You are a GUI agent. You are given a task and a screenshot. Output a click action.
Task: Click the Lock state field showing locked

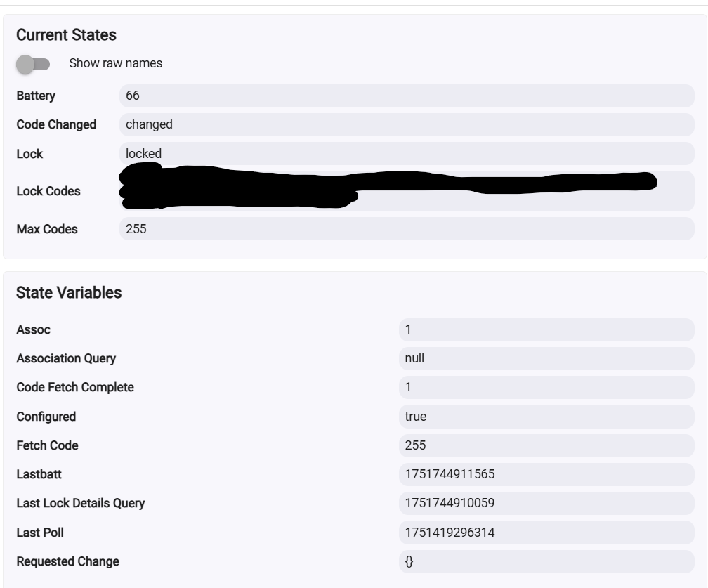click(407, 154)
